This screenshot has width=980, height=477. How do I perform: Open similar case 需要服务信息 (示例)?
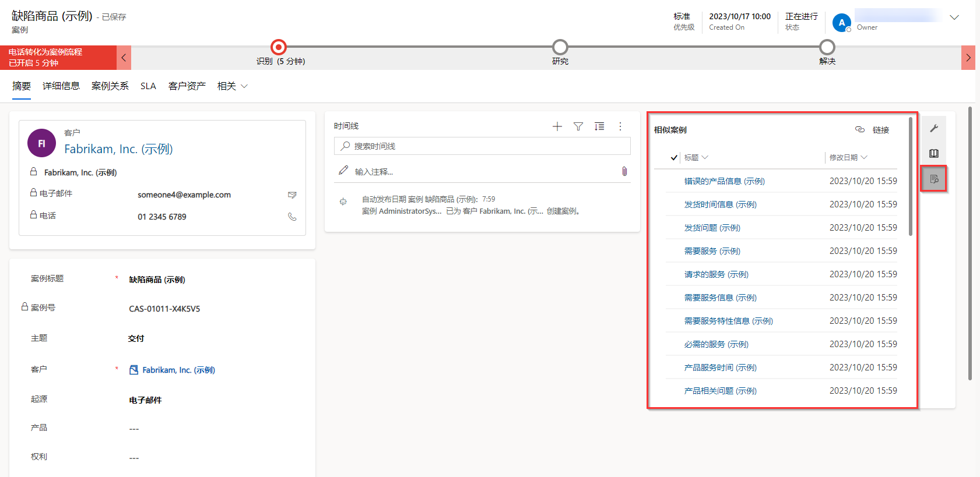click(x=721, y=298)
